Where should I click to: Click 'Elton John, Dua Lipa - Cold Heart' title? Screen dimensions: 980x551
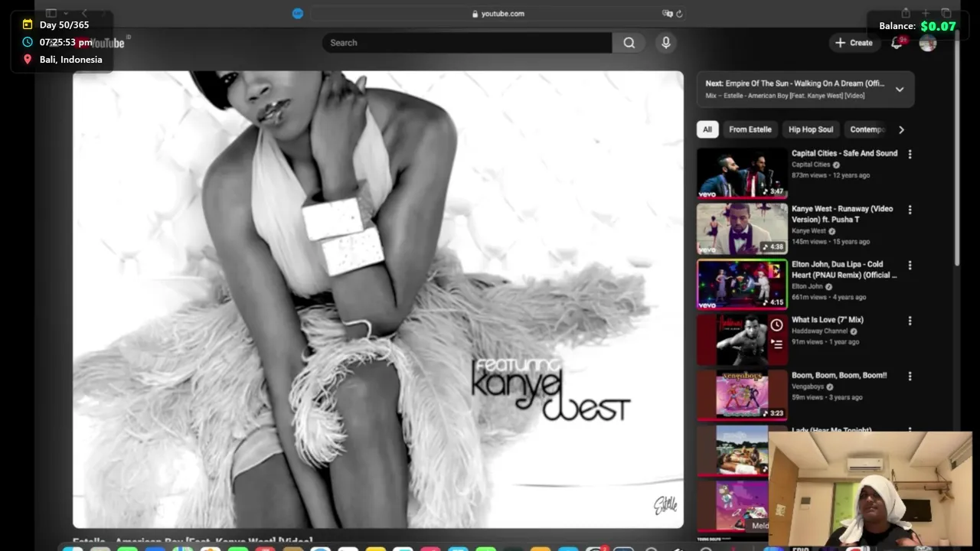(x=844, y=269)
